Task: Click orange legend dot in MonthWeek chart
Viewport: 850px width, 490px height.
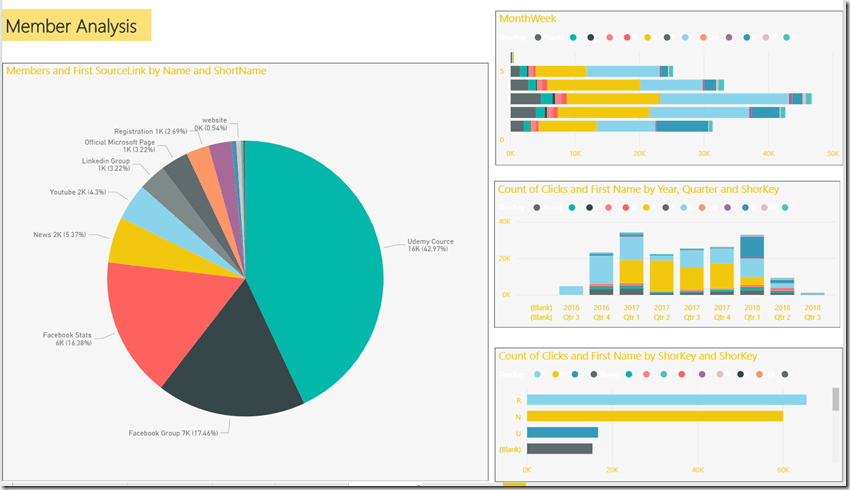Action: [x=704, y=37]
